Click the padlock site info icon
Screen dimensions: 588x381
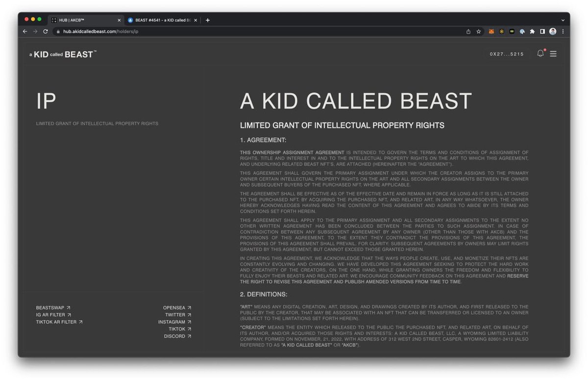click(58, 31)
